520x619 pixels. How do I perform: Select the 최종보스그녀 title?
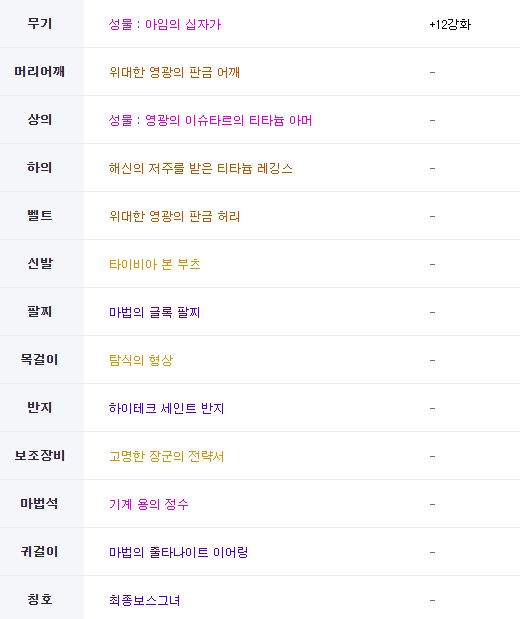(x=145, y=600)
